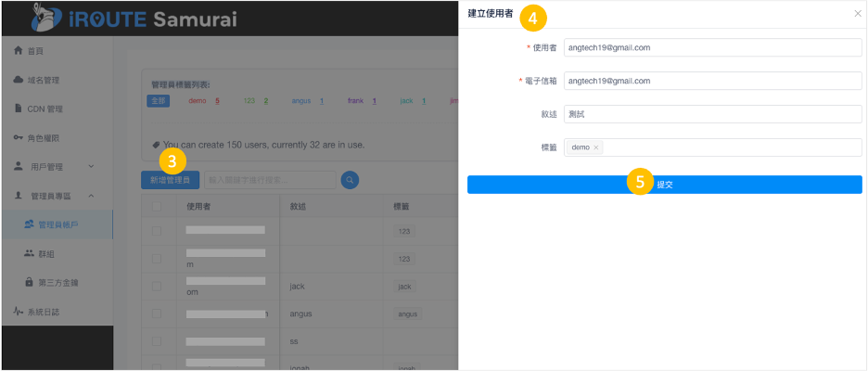Toggle the select-all checkbox in table header
Screen dimensions: 868x371
156,206
